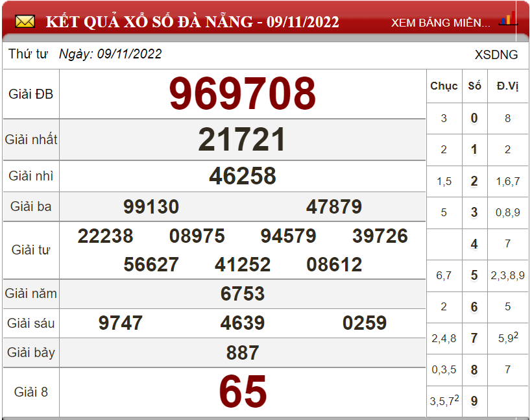Select fourth prize number 94579

tap(288, 236)
